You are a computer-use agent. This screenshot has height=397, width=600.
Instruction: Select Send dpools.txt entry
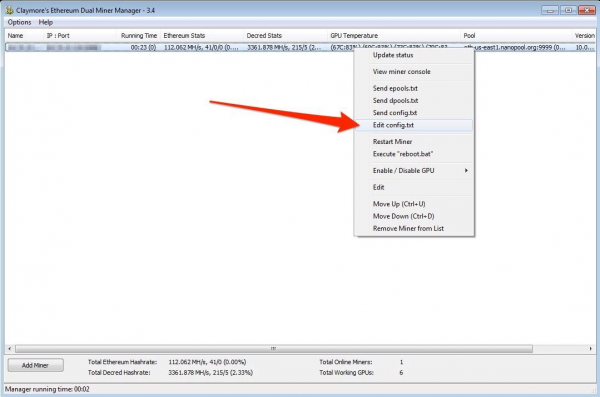pyautogui.click(x=395, y=101)
